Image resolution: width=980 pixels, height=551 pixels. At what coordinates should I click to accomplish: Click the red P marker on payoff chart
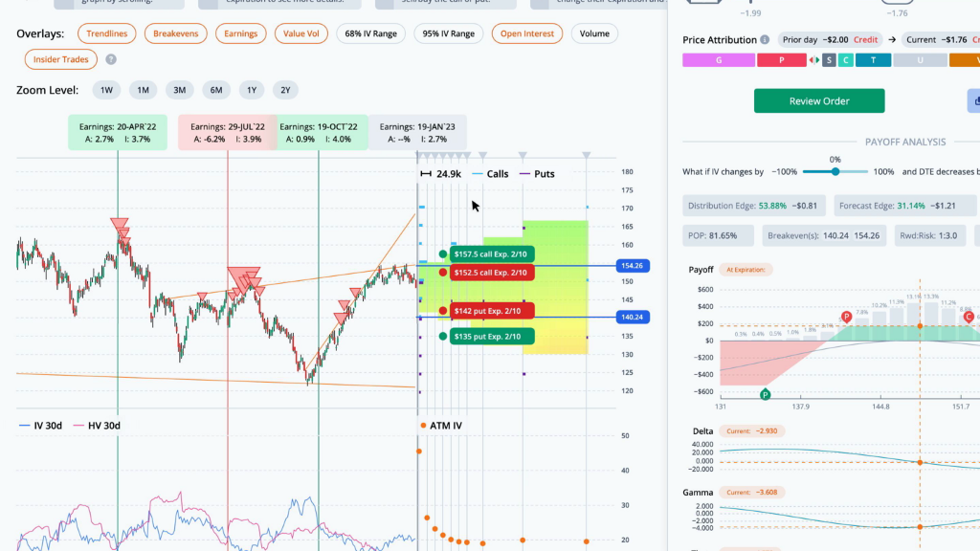[x=846, y=318]
